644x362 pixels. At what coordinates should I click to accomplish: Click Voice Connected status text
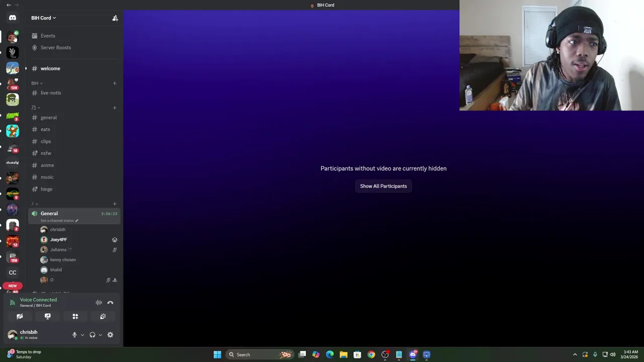tap(38, 300)
